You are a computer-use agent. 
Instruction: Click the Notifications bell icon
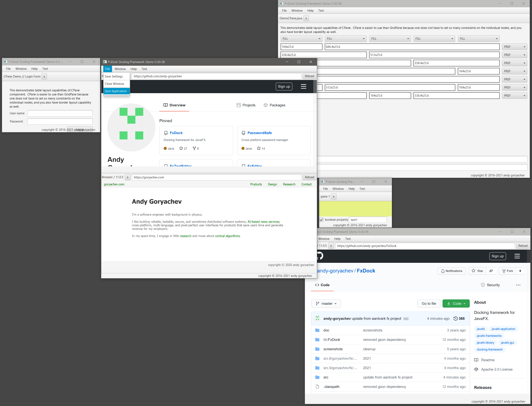click(443, 271)
